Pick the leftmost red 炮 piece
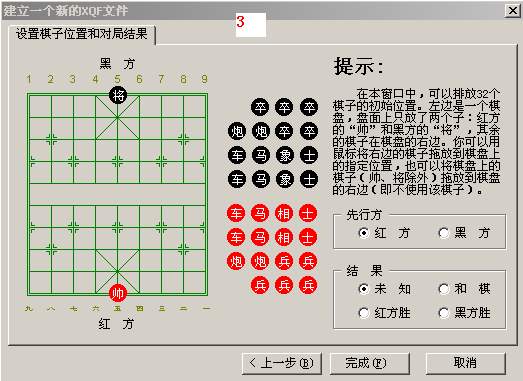Viewport: 523px width, 381px height. [x=236, y=261]
